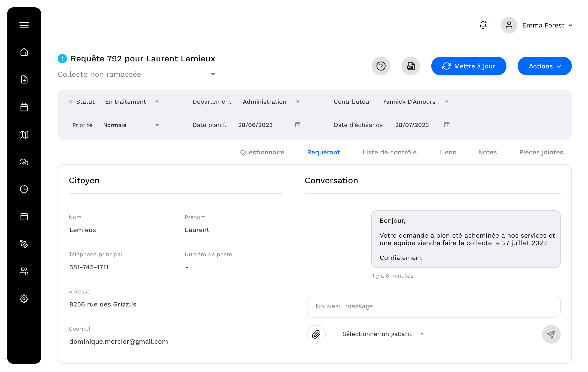Click the cloud upload sidebar icon

24,162
